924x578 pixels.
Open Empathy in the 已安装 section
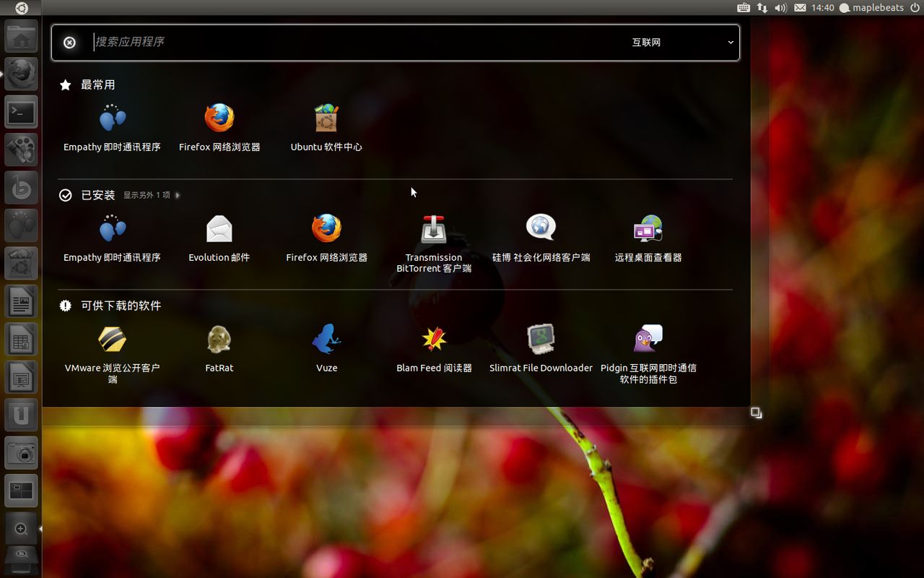tap(112, 238)
